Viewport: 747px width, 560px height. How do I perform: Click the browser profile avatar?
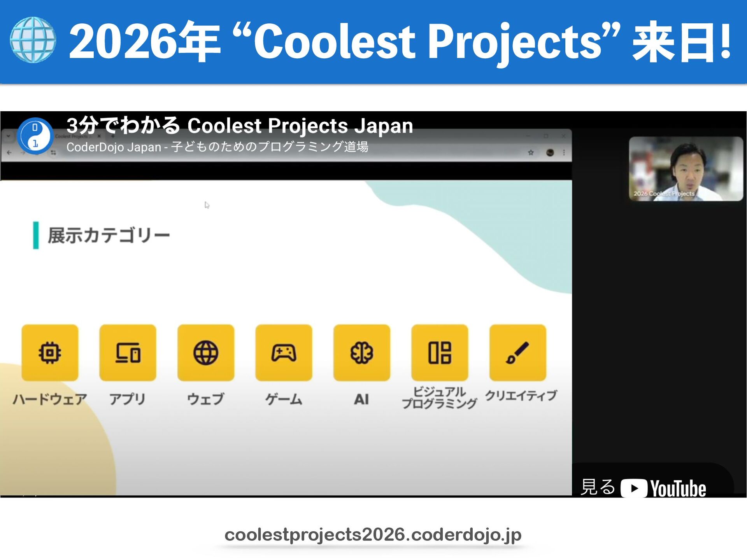[550, 152]
